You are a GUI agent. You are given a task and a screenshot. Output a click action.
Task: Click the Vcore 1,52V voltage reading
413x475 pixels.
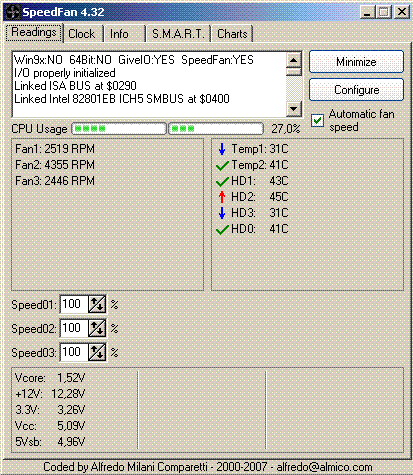(50, 378)
